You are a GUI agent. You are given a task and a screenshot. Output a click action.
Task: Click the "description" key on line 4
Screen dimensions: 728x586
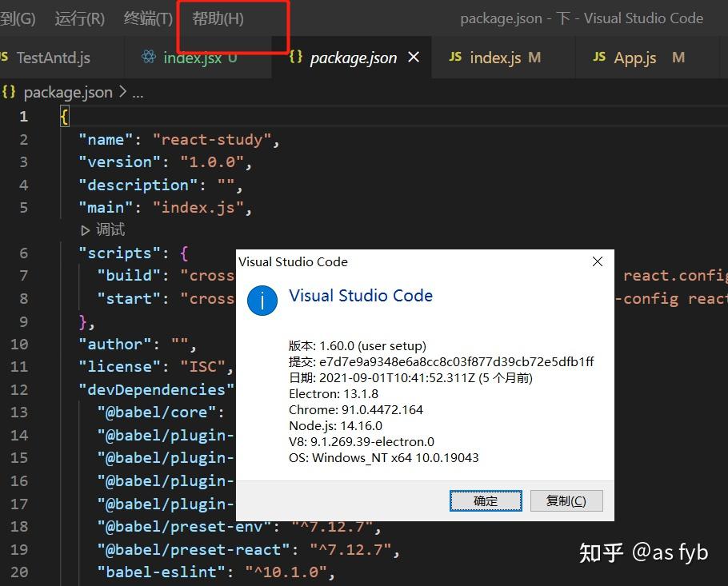[138, 185]
